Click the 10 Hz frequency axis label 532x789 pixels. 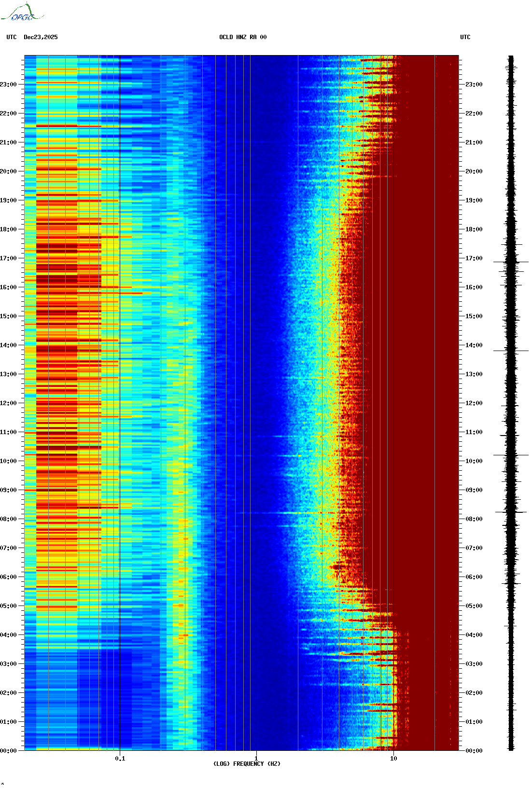click(393, 758)
